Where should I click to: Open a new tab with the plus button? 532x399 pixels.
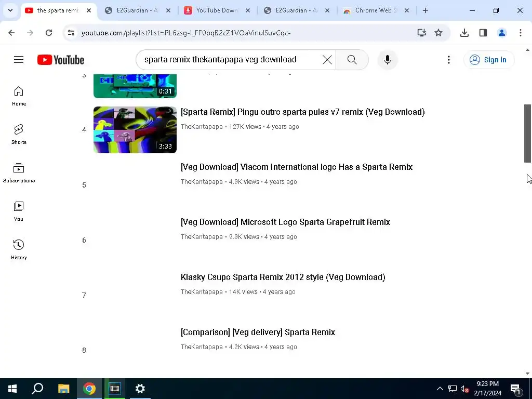tap(425, 10)
